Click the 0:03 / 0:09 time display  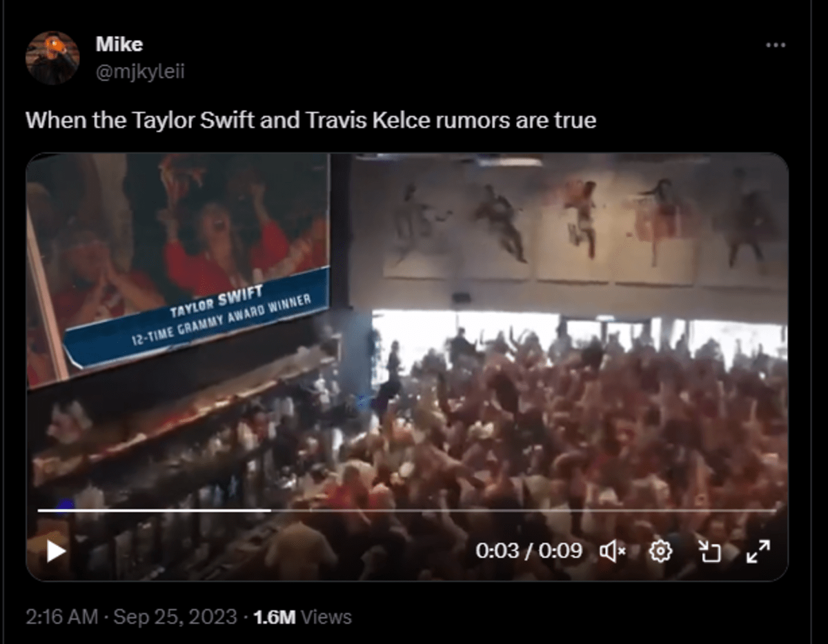point(528,551)
